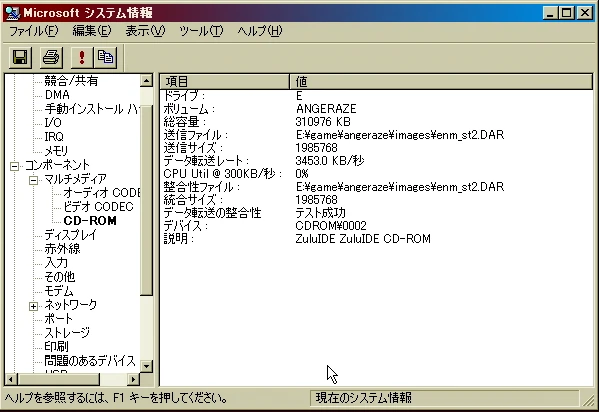The height and width of the screenshot is (412, 599).
Task: Close the System Information window
Action: (585, 13)
